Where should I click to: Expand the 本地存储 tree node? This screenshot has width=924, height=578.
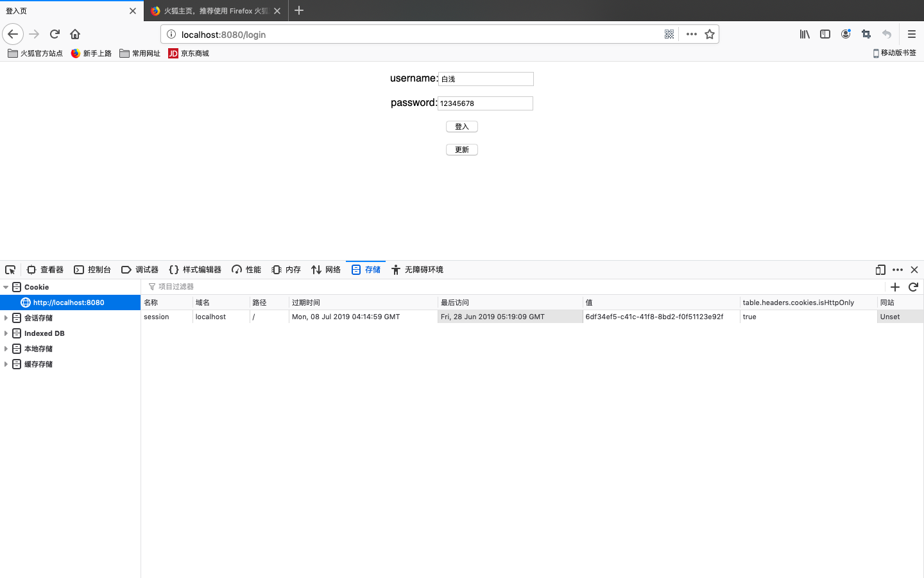tap(6, 349)
